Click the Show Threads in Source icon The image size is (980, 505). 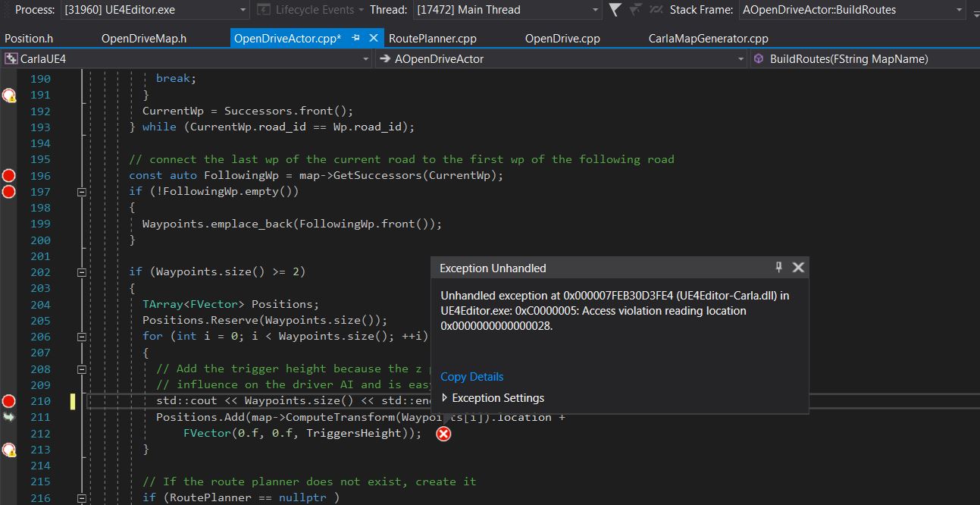[x=655, y=10]
